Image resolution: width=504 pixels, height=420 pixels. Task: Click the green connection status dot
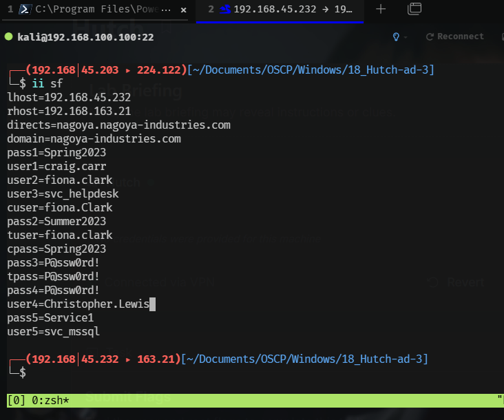9,36
